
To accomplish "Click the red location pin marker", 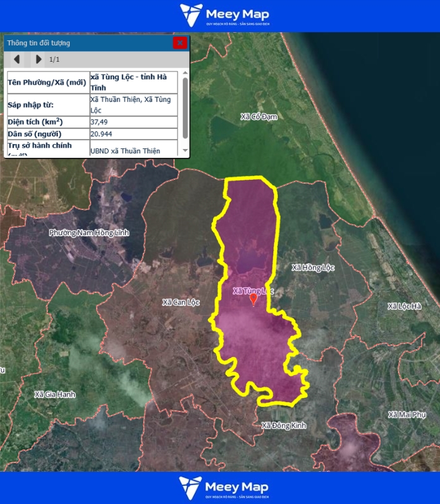I will (254, 299).
